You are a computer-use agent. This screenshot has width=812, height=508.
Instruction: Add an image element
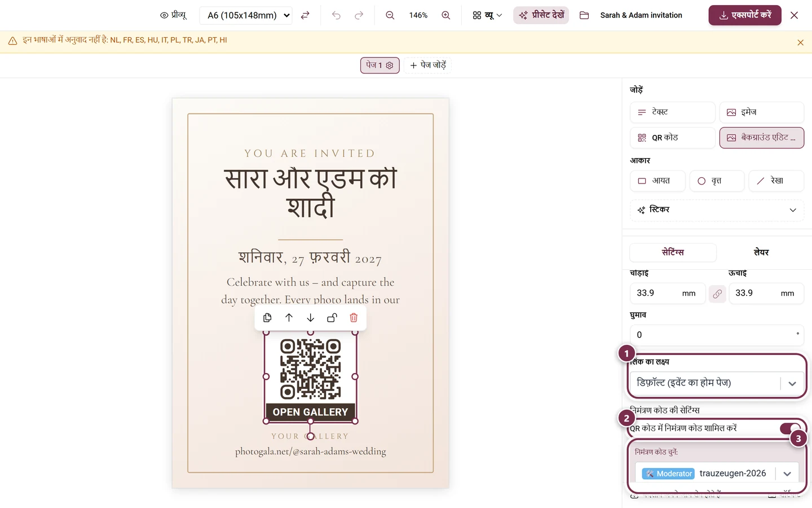tap(761, 112)
